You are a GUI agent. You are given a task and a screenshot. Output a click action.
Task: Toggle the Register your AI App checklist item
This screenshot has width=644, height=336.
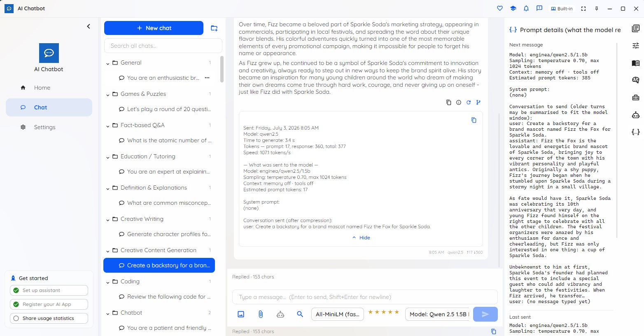(x=49, y=304)
